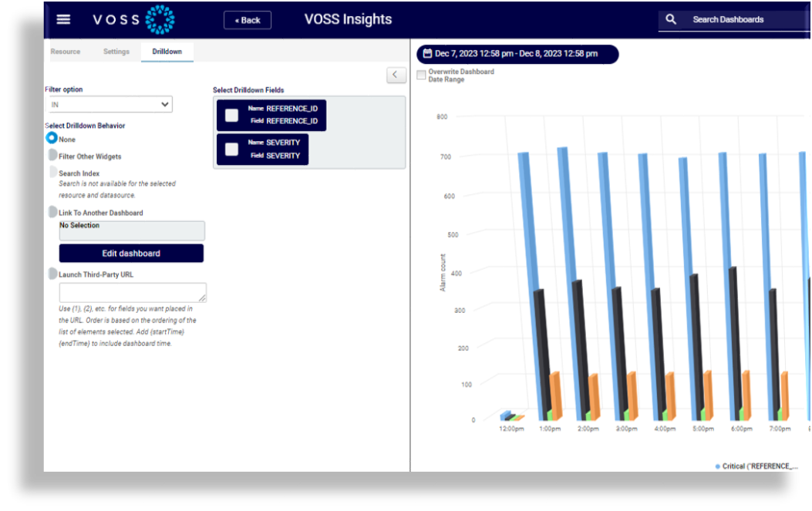Open the Filter option IN dropdown
Screen dimensions: 812x511
tap(108, 104)
